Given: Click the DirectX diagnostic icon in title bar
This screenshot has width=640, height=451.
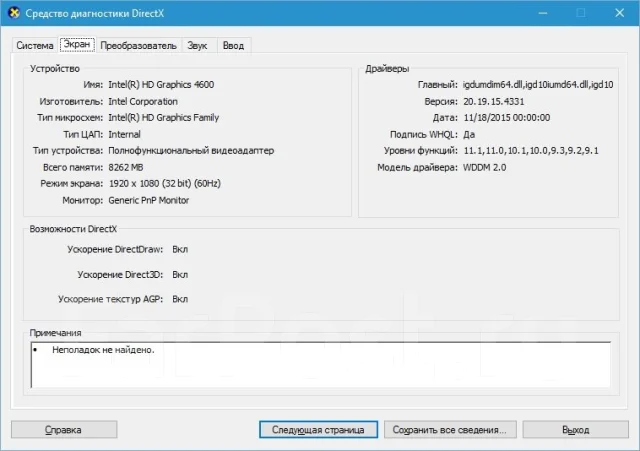Looking at the screenshot, I should 14,13.
